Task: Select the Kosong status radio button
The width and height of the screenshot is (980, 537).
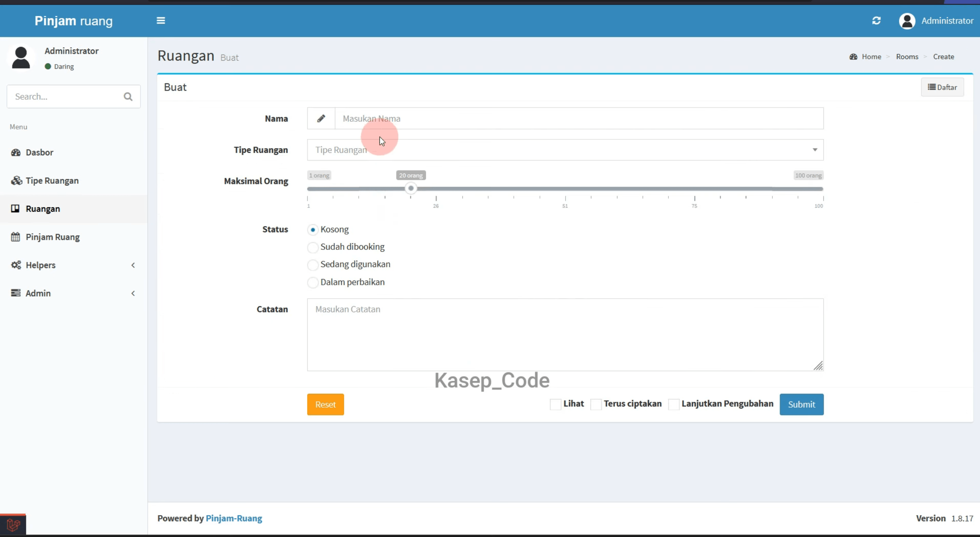Action: pos(313,230)
